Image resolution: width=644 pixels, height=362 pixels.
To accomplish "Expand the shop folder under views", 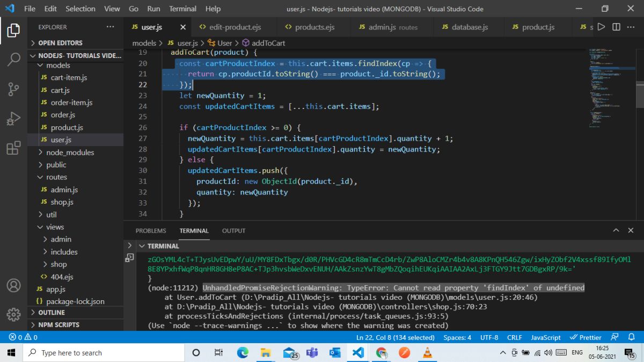I will [x=75, y=264].
